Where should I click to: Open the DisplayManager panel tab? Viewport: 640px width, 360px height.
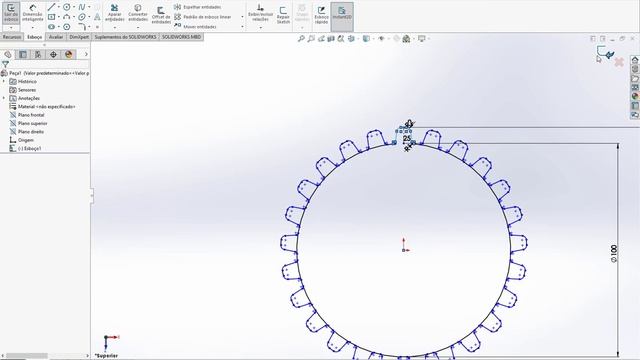point(69,54)
